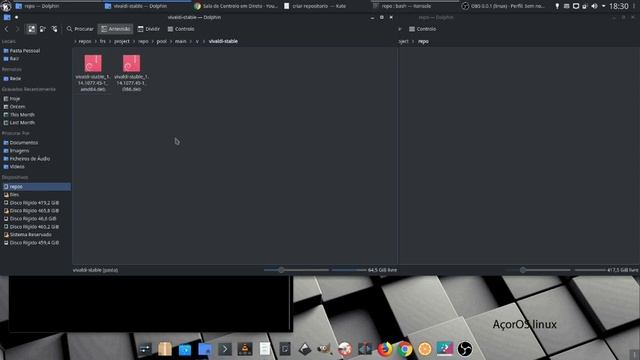This screenshot has height=360, width=640.
Task: Open the Procurar search tool
Action: click(x=80, y=29)
